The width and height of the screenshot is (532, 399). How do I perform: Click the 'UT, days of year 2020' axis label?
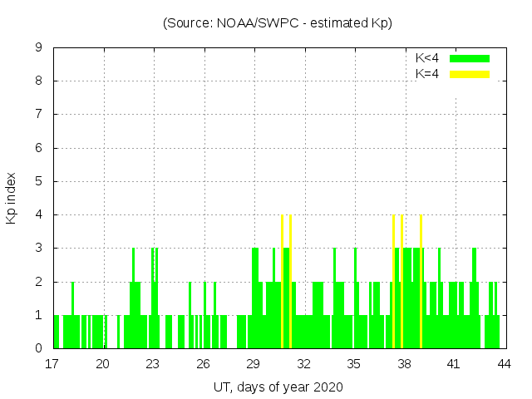pyautogui.click(x=278, y=387)
